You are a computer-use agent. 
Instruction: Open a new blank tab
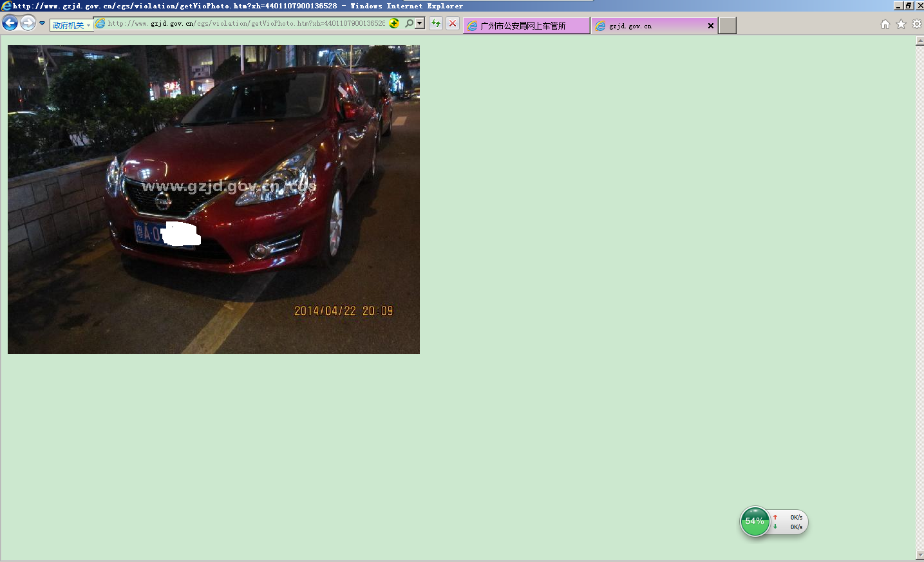(x=728, y=26)
